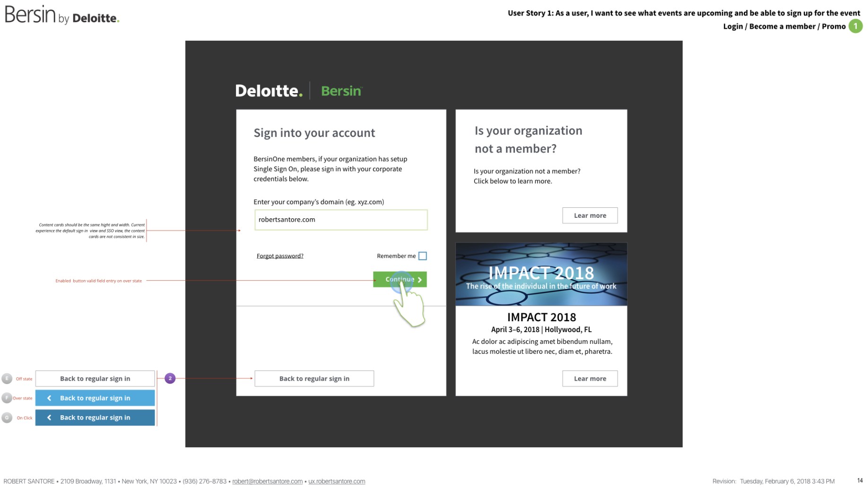
Task: Click Lear more under IMPACT 2018 event
Action: (590, 378)
